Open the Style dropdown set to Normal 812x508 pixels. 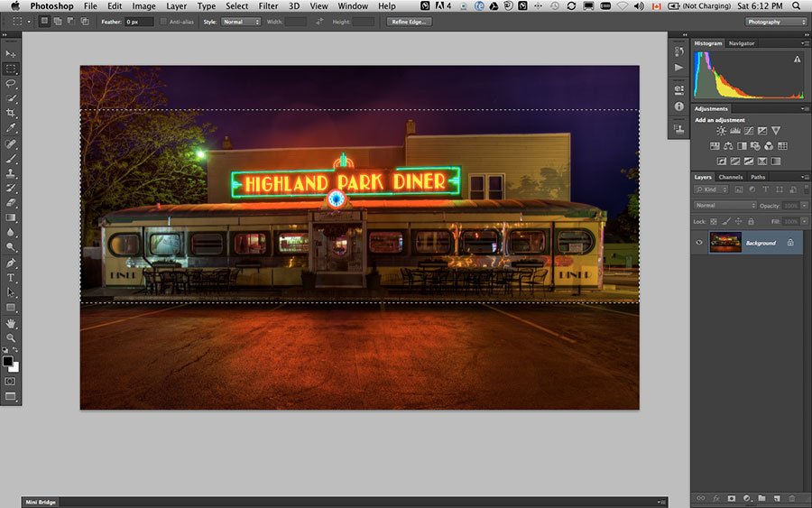241,22
